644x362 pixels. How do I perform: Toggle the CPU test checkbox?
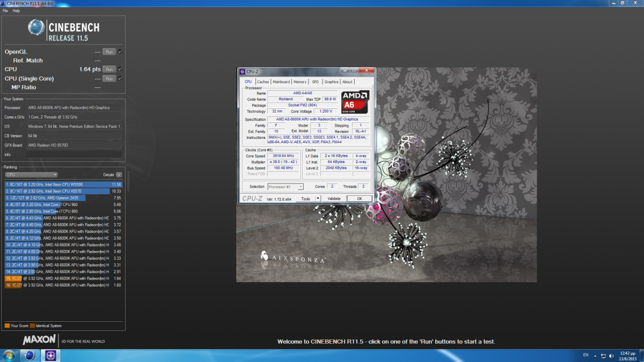[x=120, y=69]
